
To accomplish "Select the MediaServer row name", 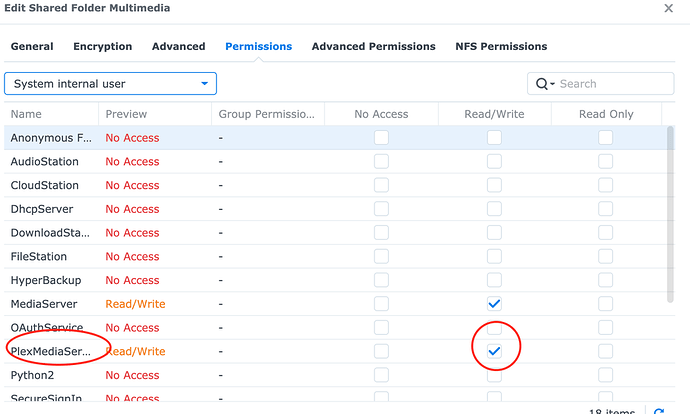I will click(44, 304).
